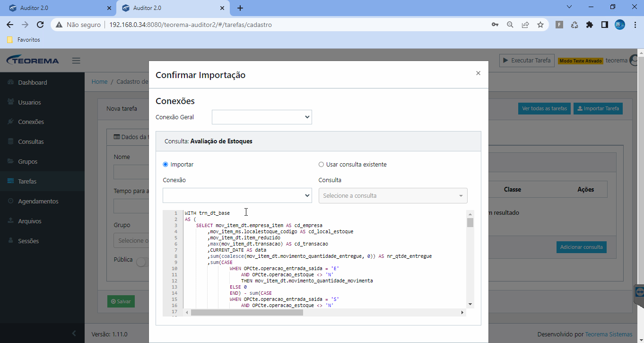The width and height of the screenshot is (644, 343).
Task: Select Usar consulta existente radio
Action: [x=322, y=165]
